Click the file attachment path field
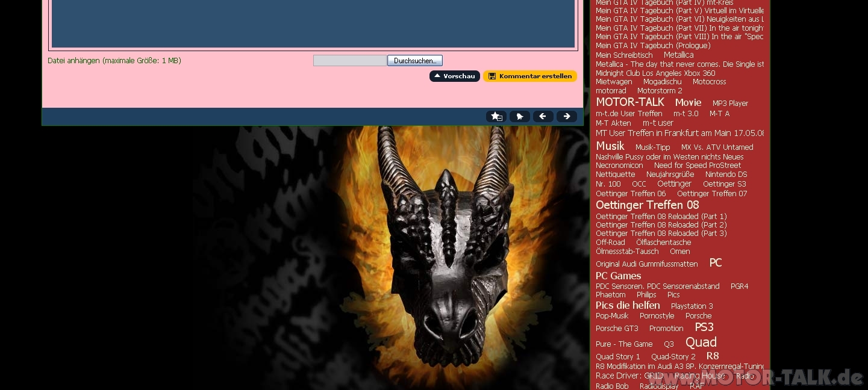The image size is (868, 390). (350, 61)
